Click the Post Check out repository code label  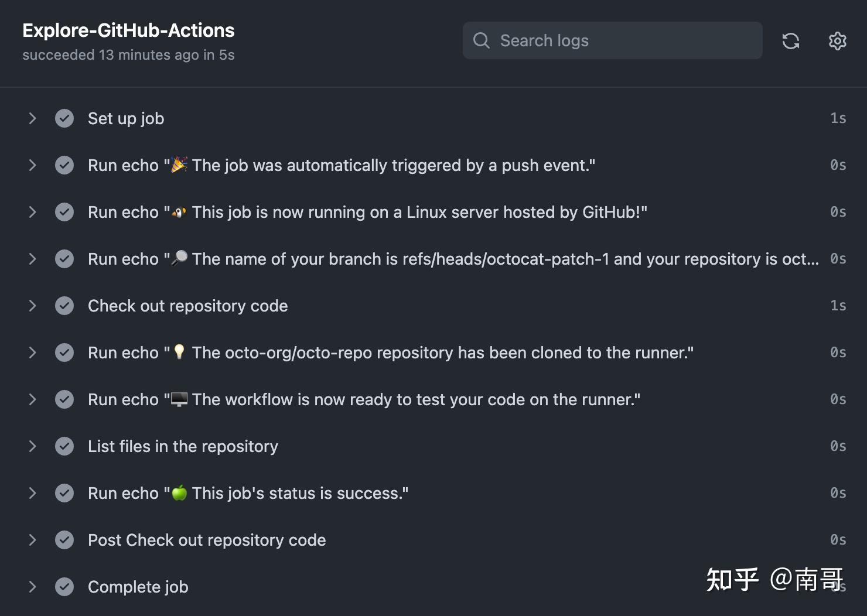207,540
